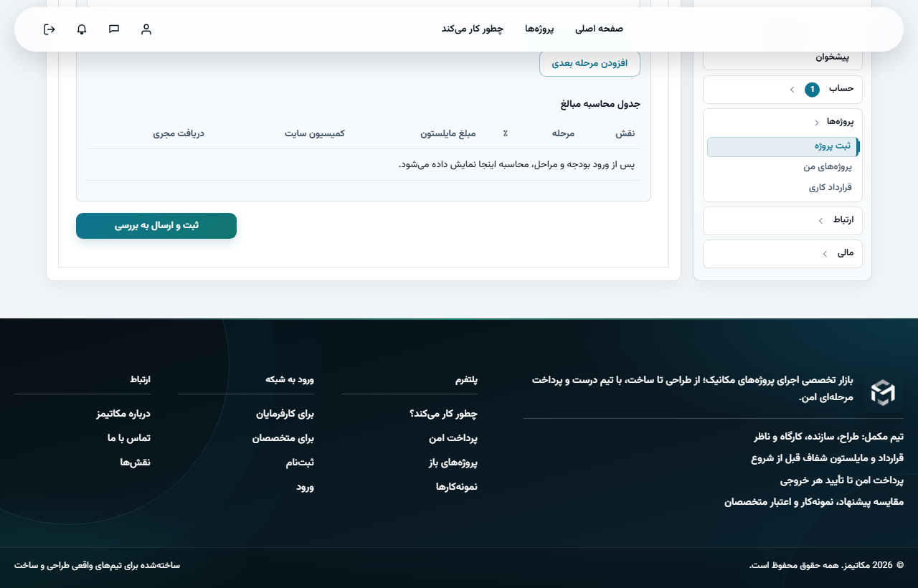
Task: Open footer link نمونه‌کارها
Action: [x=457, y=487]
